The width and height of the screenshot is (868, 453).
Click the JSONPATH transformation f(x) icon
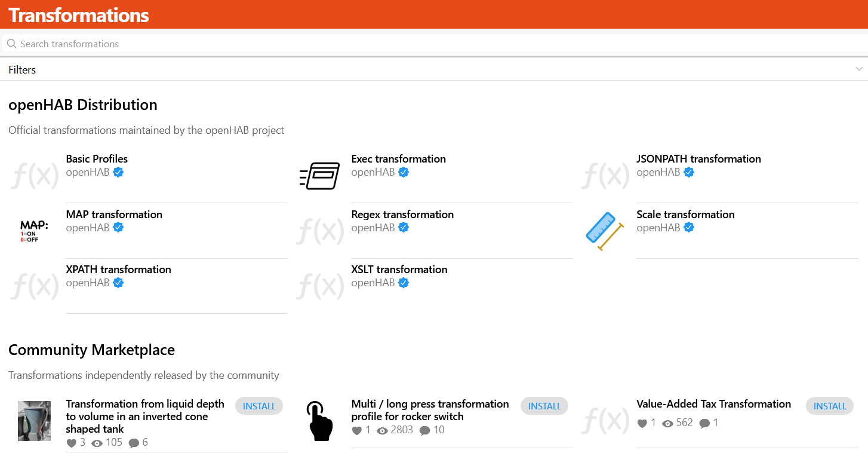click(605, 176)
